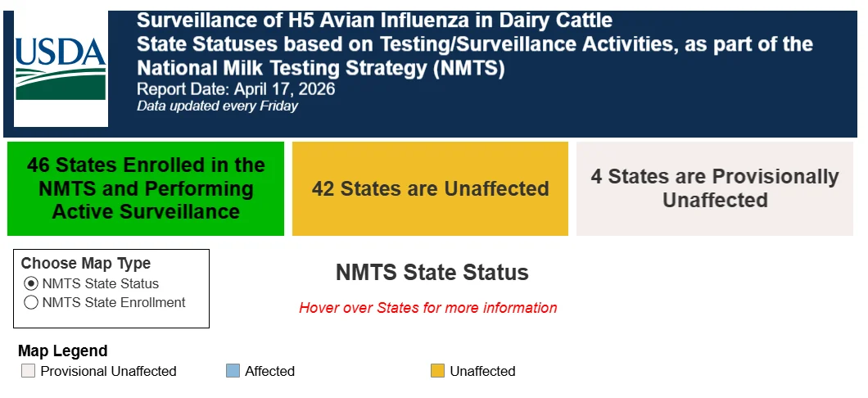This screenshot has width=868, height=398.
Task: Click the National Milk Testing Strategy heading line
Action: point(320,69)
